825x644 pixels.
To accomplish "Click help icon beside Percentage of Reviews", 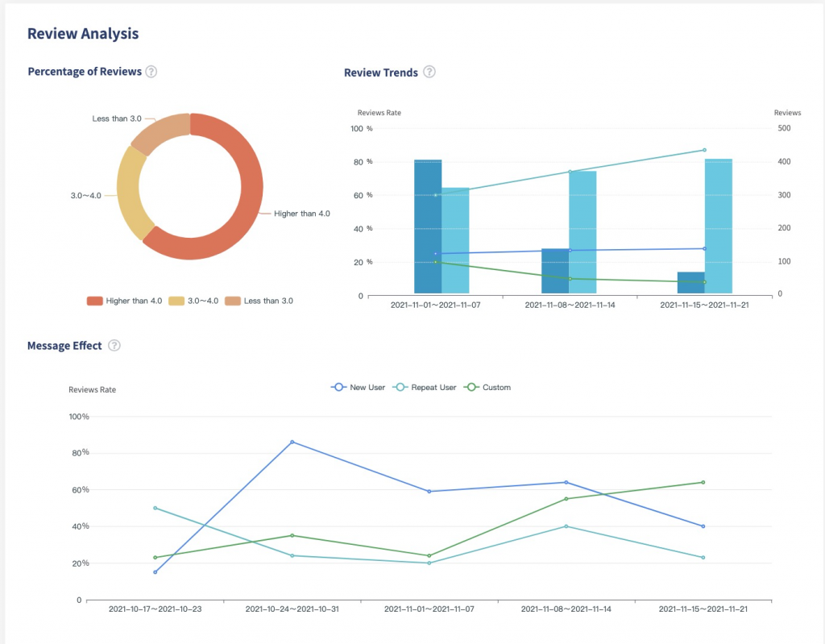I will pos(151,72).
